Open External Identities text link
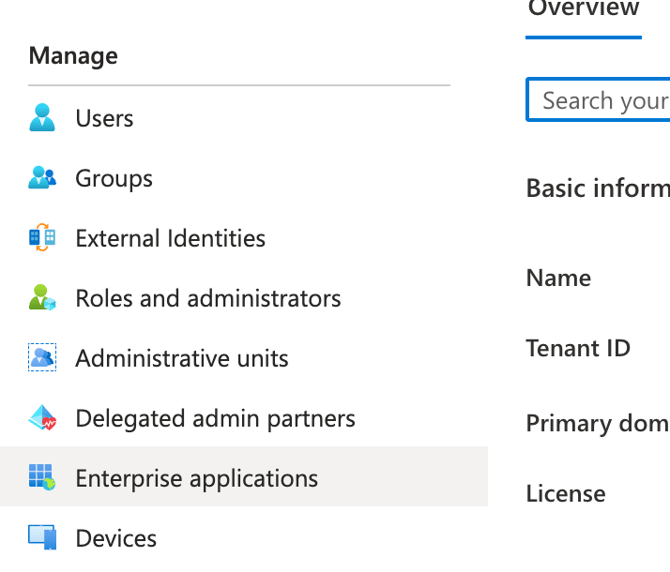670x572 pixels. pyautogui.click(x=170, y=238)
